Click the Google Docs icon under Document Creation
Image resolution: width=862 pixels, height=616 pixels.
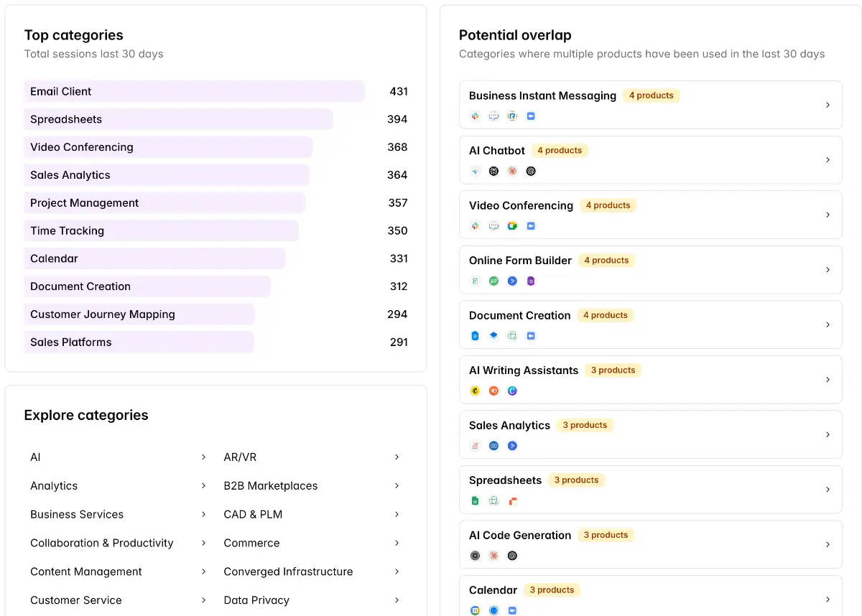click(475, 335)
